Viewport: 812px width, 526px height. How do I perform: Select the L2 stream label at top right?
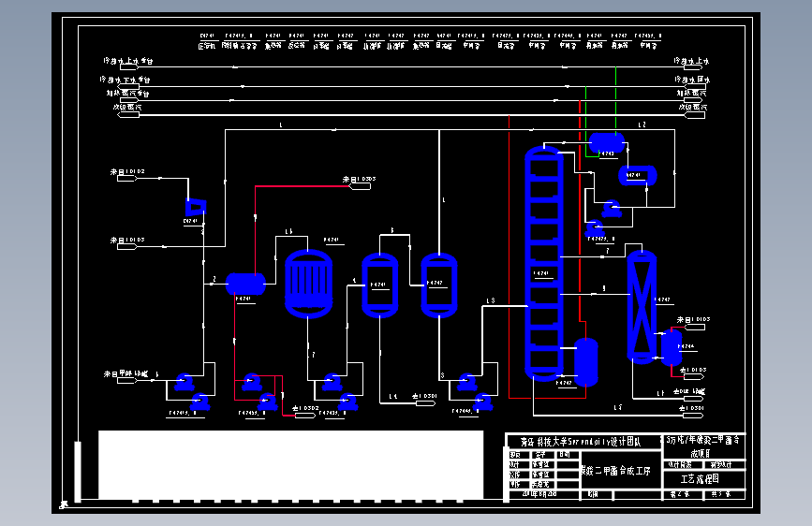642,124
